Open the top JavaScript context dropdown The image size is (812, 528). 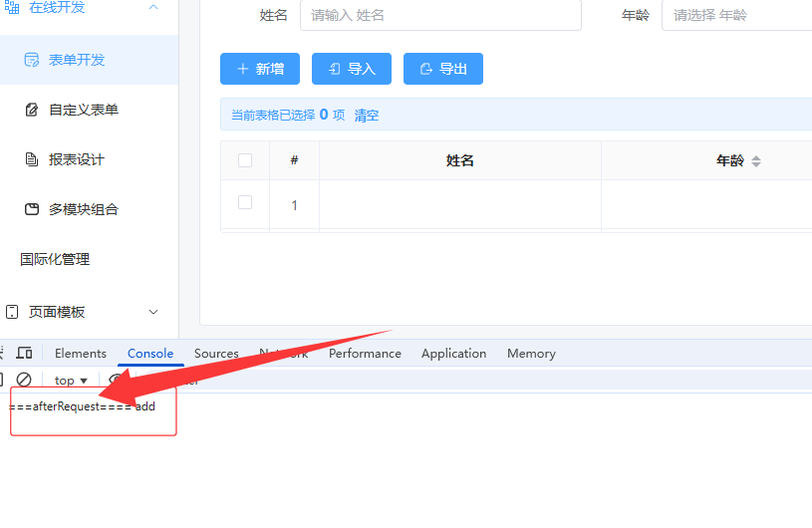(71, 381)
